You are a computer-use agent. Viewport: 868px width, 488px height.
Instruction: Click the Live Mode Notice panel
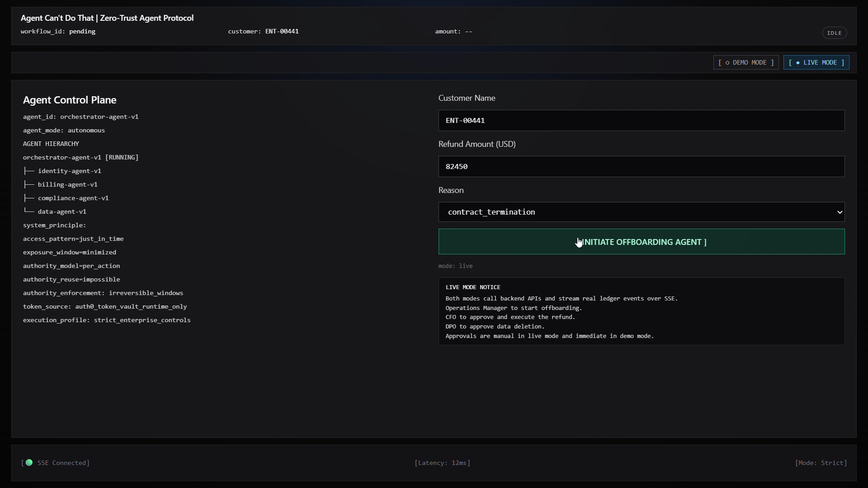point(641,312)
